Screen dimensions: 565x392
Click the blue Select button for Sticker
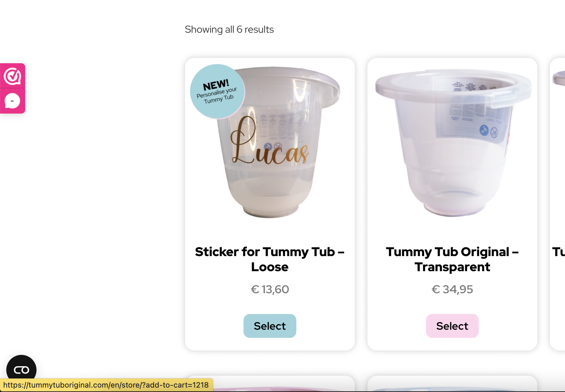[x=270, y=326]
